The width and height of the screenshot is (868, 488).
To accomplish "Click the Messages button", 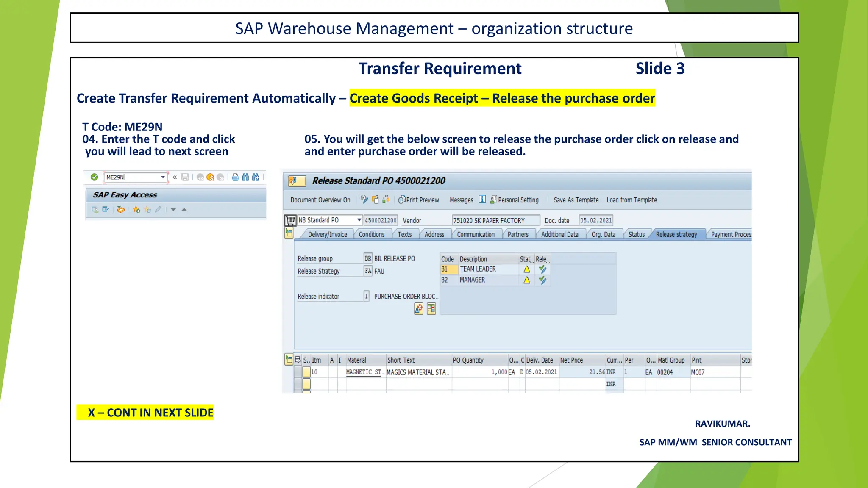I will tap(461, 200).
